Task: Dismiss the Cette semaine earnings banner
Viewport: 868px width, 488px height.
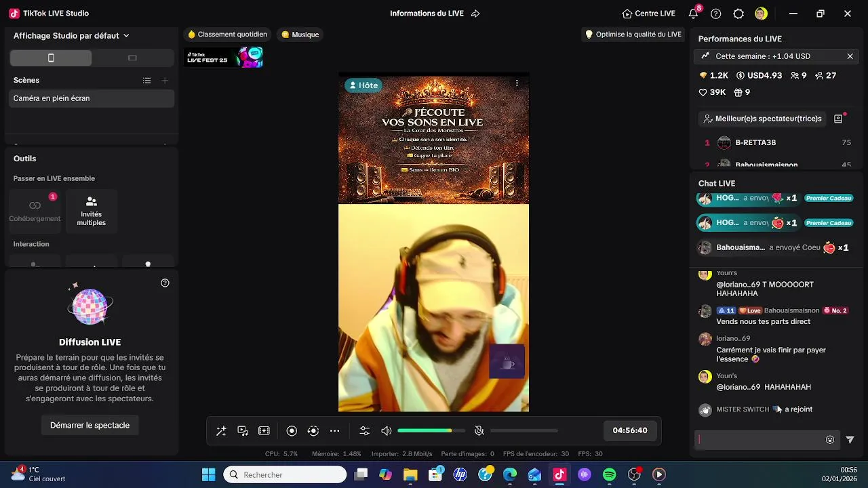Action: (850, 56)
